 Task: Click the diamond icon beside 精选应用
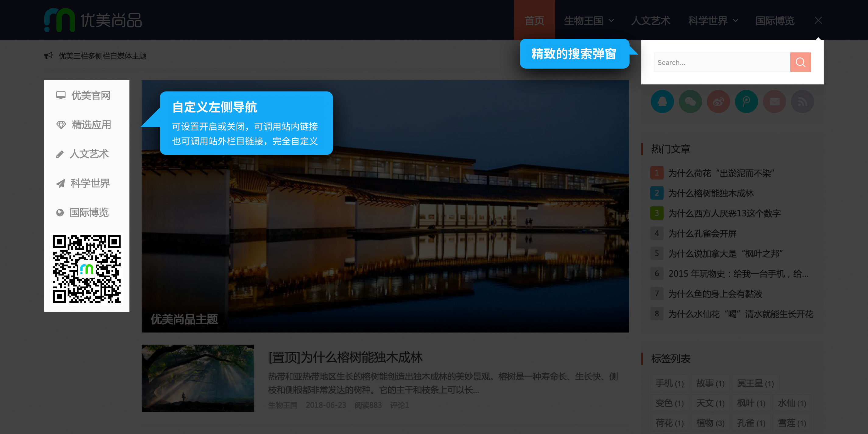pos(61,125)
